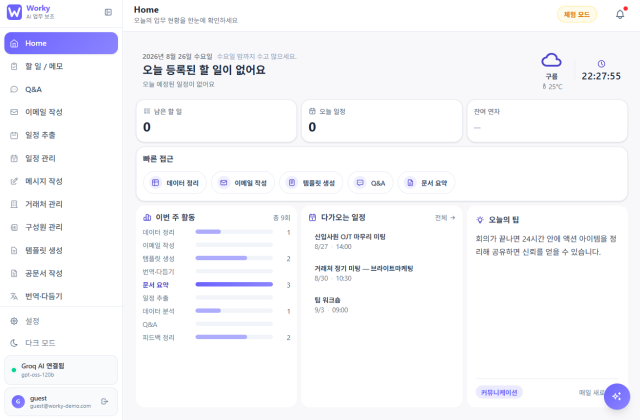Open the Groq AI 연결됨 model selector
Screen dimensions: 640x420
pos(61,370)
